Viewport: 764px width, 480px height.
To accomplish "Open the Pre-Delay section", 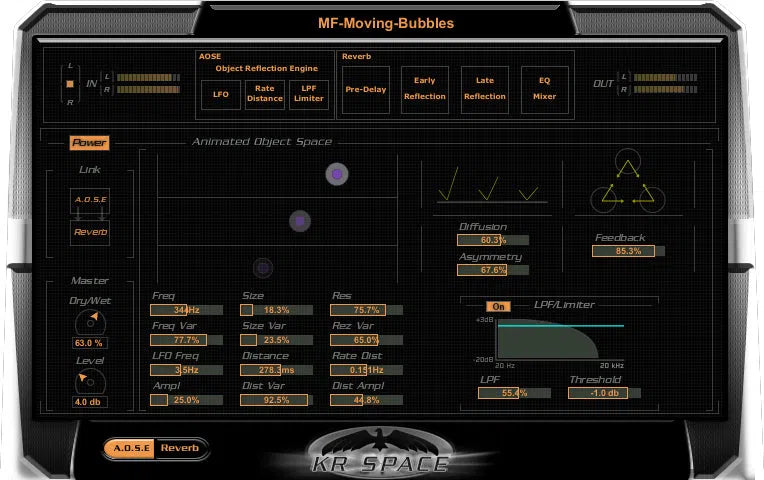I will 365,90.
